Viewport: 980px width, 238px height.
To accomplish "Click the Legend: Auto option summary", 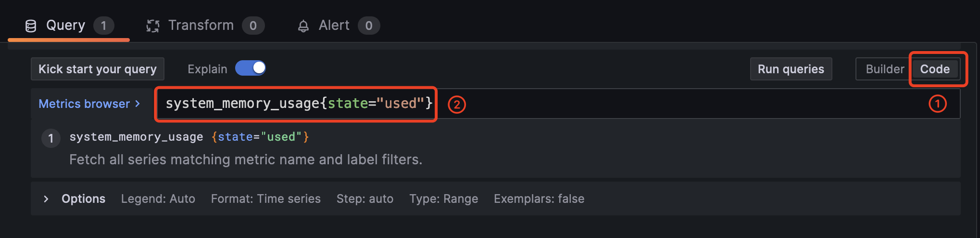I will tap(158, 199).
